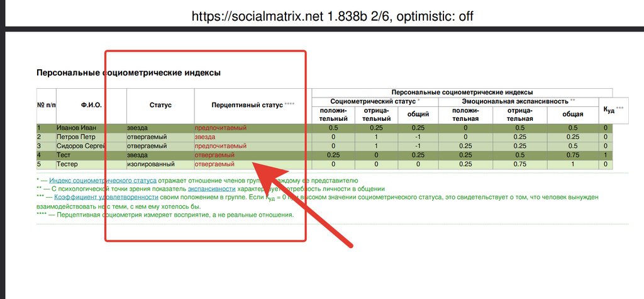Viewport: 644px width, 299px height.
Task: Select the 'Ф.И.О.' column header
Action: 91,105
